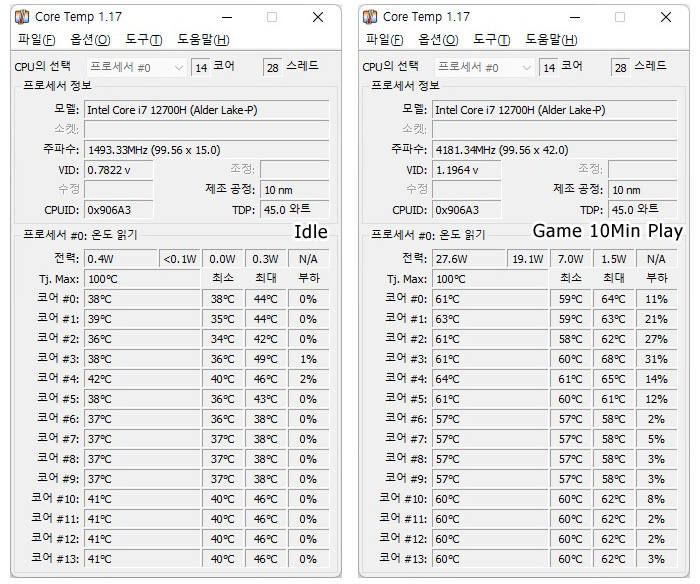Viewport: 700px width, 584px height.
Task: Select VID value 1.1964 v
Action: coord(467,170)
